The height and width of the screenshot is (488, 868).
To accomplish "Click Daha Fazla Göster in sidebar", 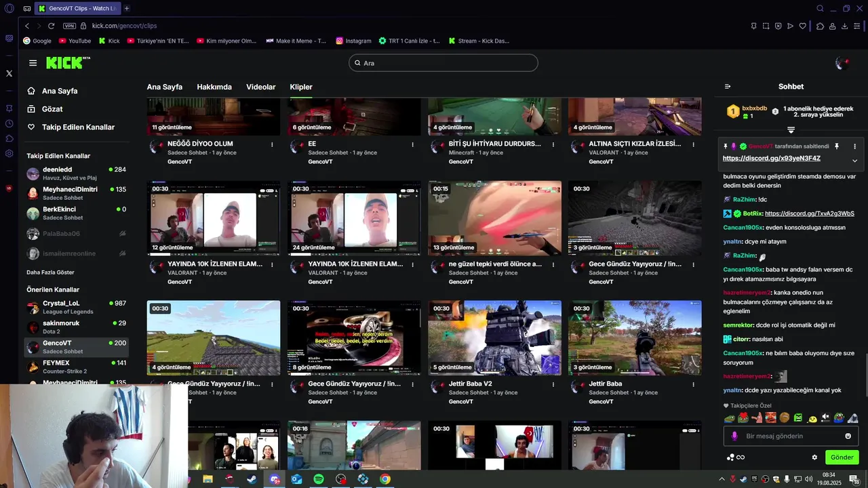I will (50, 272).
